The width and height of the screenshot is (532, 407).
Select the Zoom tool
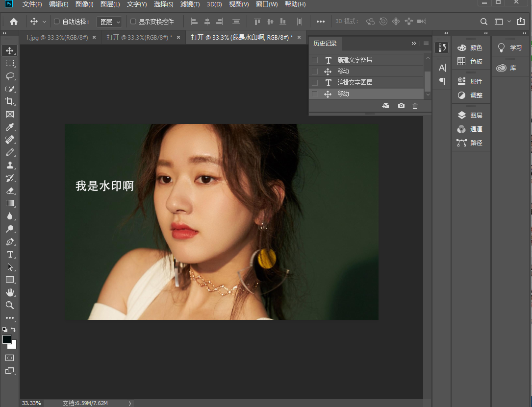[10, 305]
